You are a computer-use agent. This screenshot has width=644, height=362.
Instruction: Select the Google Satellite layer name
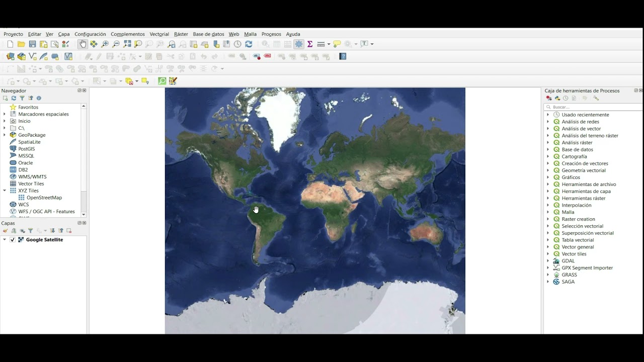pyautogui.click(x=44, y=240)
